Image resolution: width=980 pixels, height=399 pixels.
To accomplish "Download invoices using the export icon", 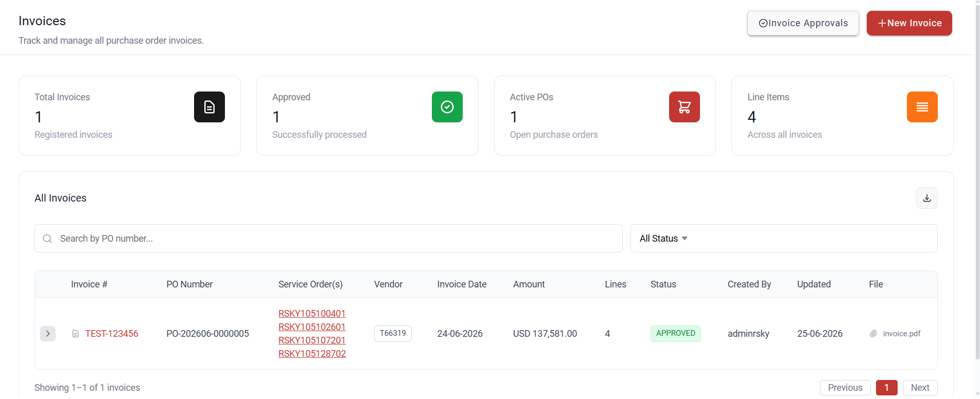I will [927, 198].
